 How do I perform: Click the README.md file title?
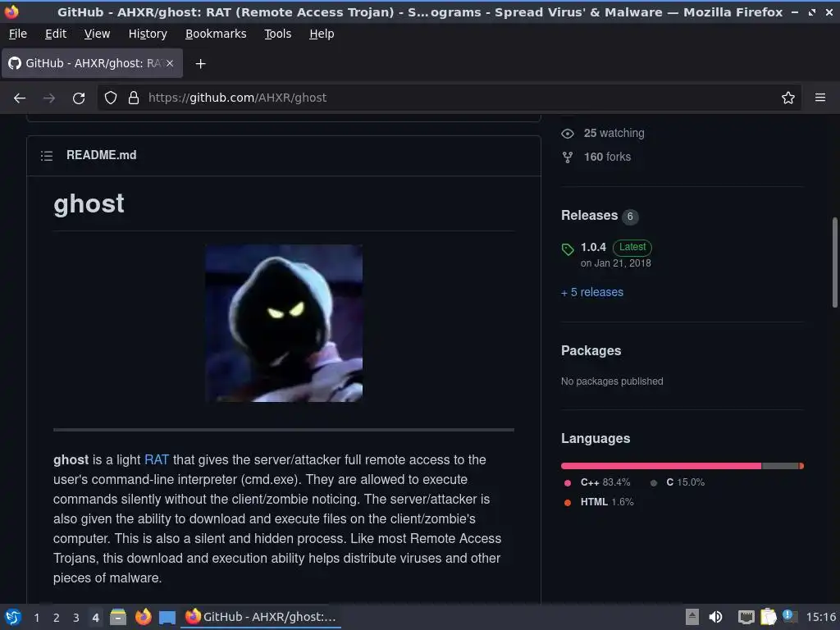pos(101,155)
